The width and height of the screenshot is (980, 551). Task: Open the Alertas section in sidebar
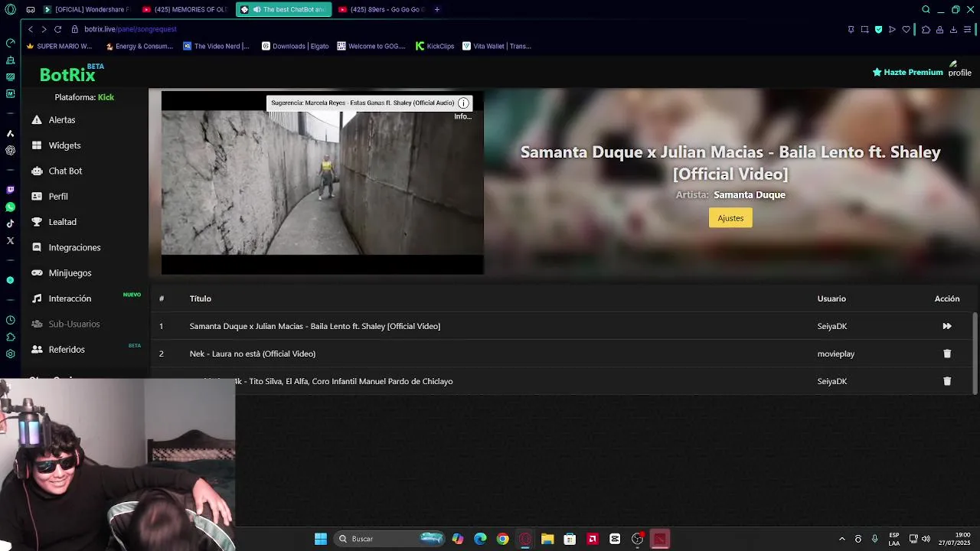click(61, 120)
